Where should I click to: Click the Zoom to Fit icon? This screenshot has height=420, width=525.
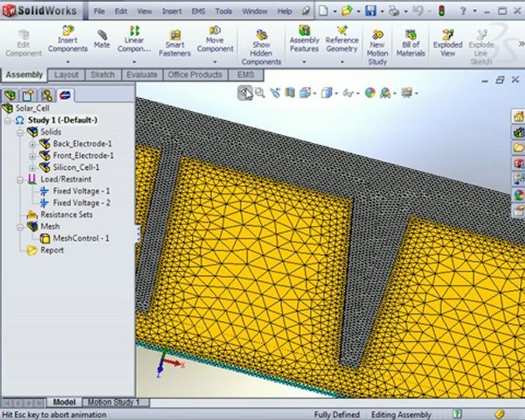click(245, 93)
